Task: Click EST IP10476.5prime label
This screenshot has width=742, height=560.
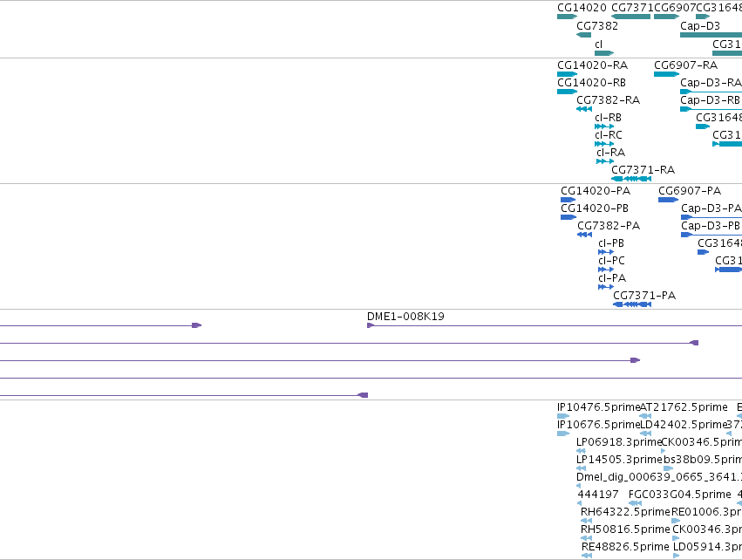Action: [598, 407]
